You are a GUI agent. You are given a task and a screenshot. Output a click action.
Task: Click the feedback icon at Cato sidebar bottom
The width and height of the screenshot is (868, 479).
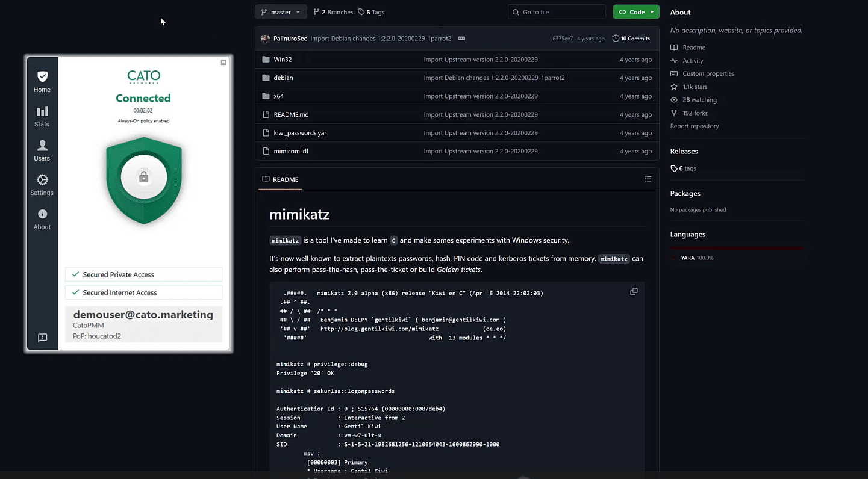[42, 338]
